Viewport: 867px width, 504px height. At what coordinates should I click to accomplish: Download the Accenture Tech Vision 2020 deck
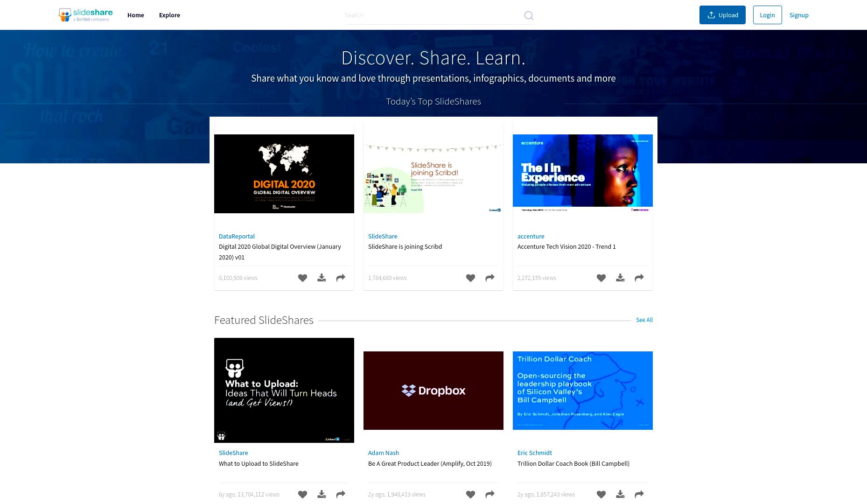coord(620,278)
